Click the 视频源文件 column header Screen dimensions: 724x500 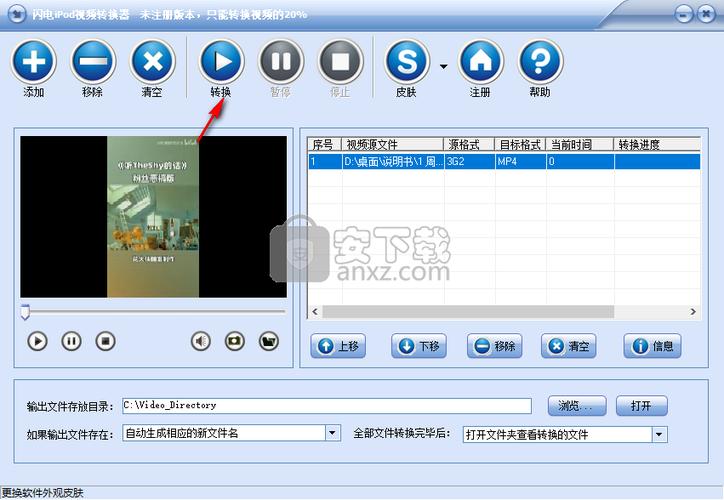point(392,145)
